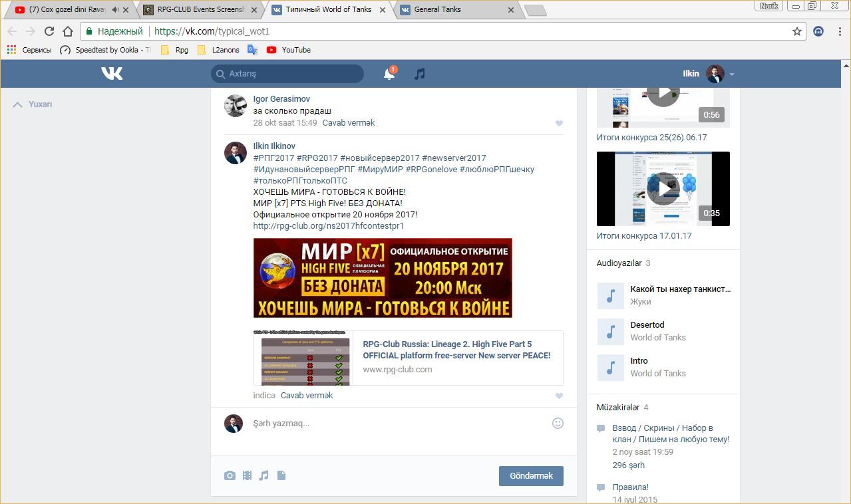Open the L2anons bookmarks folder

pos(218,50)
